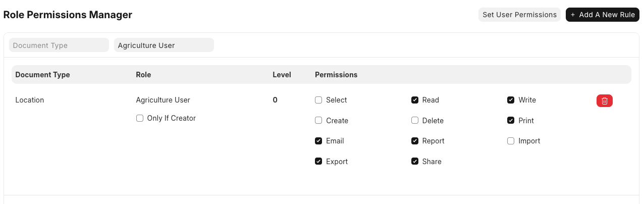Tick the Delete permission checkbox
This screenshot has width=644, height=204.
point(415,121)
